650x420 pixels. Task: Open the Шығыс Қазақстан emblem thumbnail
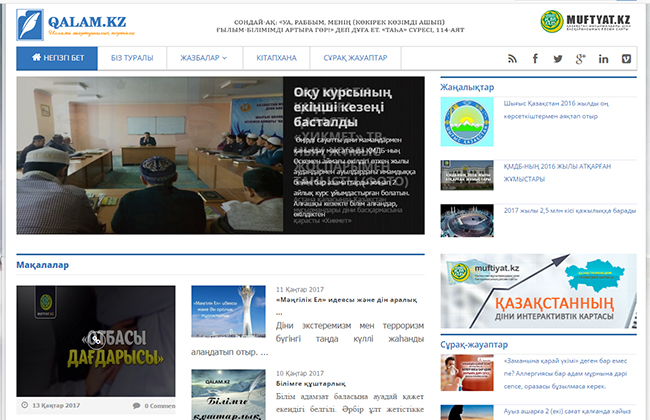(467, 121)
